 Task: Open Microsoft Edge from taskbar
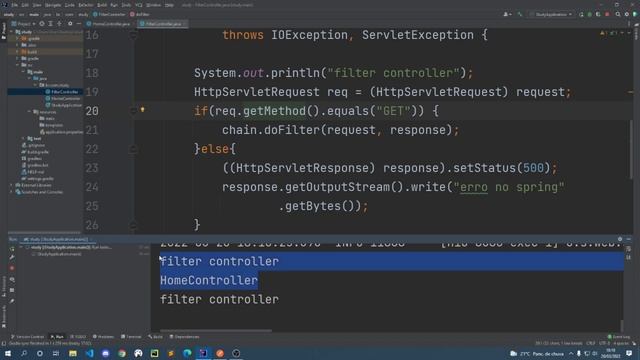(x=187, y=353)
